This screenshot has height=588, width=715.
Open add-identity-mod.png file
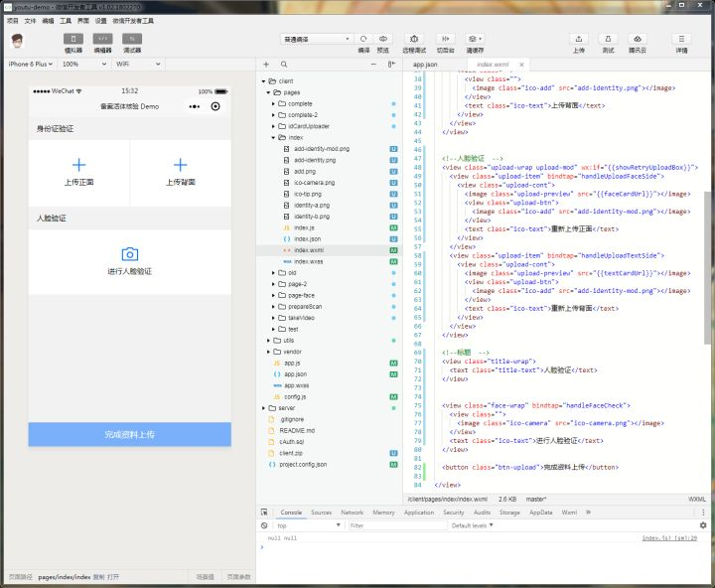(322, 149)
